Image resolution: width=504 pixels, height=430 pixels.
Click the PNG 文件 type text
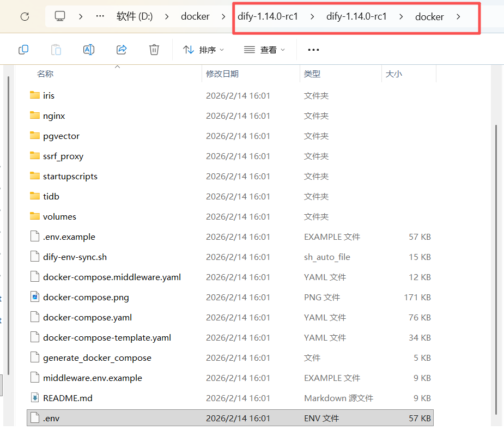tap(322, 297)
